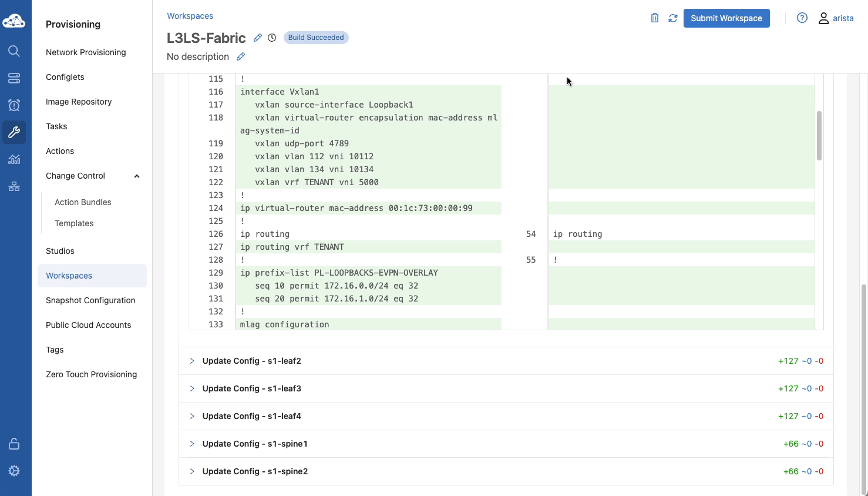The image size is (868, 496).
Task: Click the Provisioning wrench icon
Action: pos(14,132)
